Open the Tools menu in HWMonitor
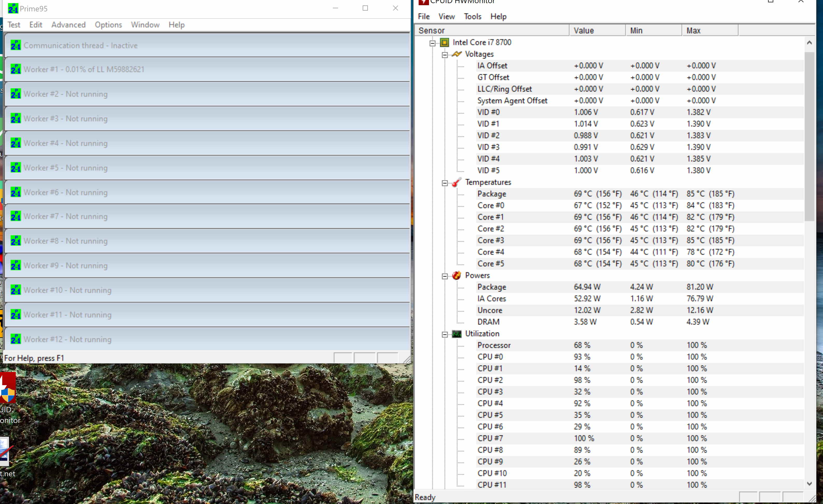The image size is (823, 504). coord(472,16)
